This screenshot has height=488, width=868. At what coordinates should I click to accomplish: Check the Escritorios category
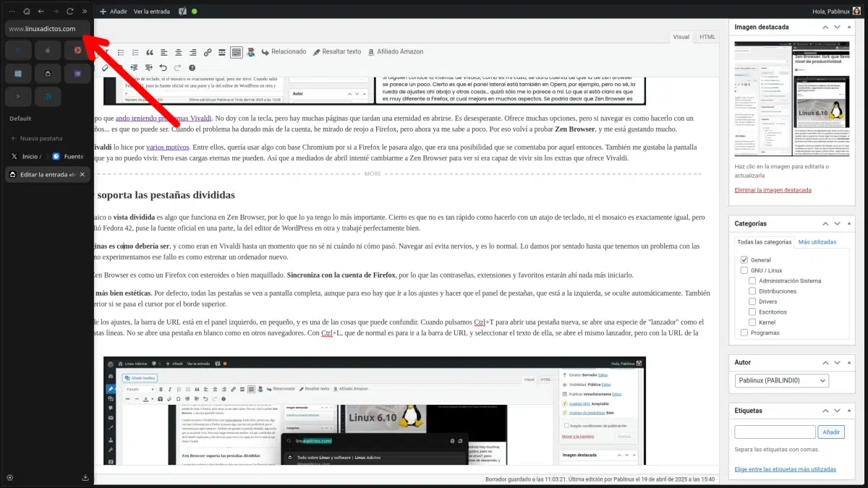tap(752, 312)
